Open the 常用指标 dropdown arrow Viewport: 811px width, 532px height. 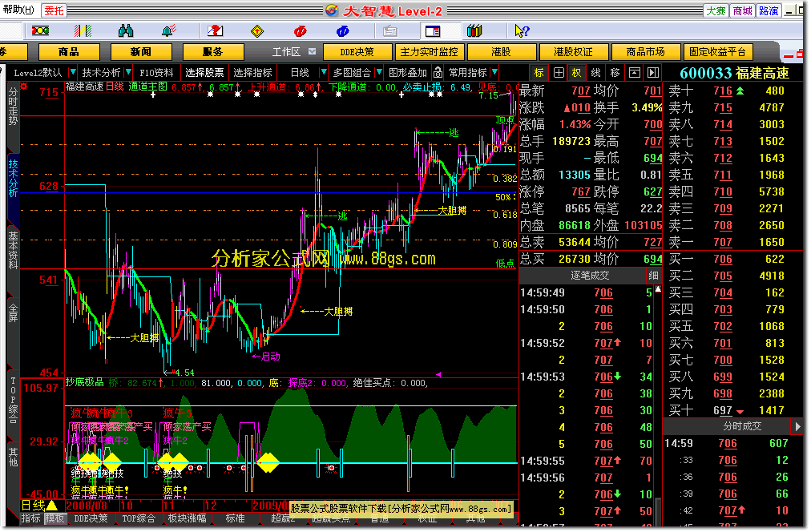point(494,72)
